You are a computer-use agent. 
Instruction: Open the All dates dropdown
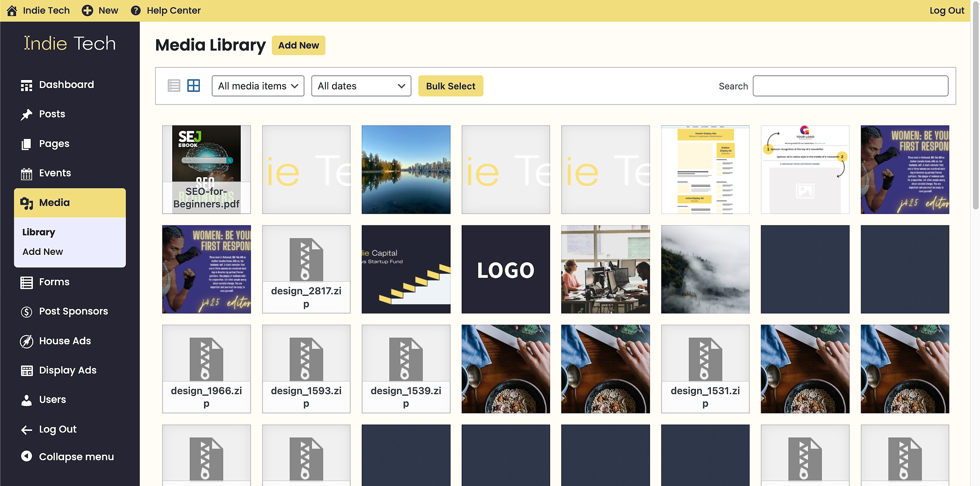click(361, 86)
